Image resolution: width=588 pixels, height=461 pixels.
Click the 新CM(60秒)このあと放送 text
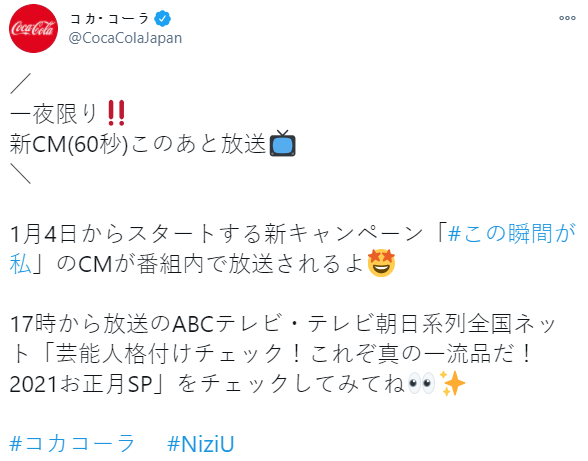(x=138, y=144)
